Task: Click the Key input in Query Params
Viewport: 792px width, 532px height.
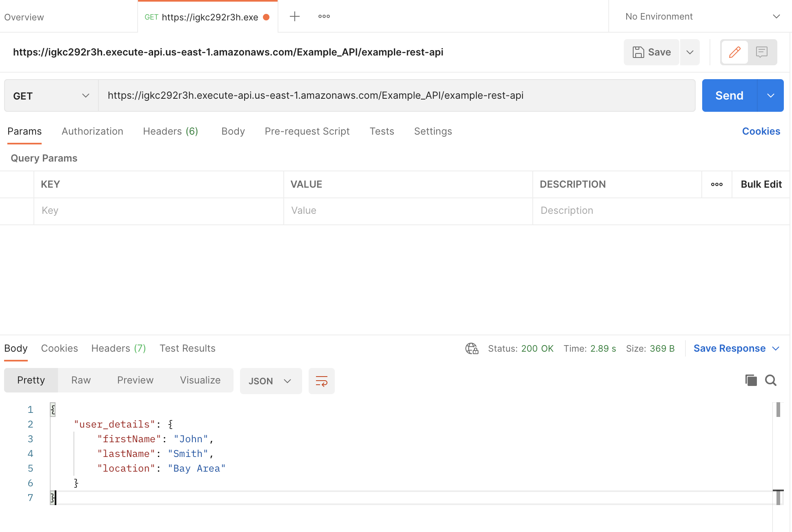Action: tap(159, 211)
